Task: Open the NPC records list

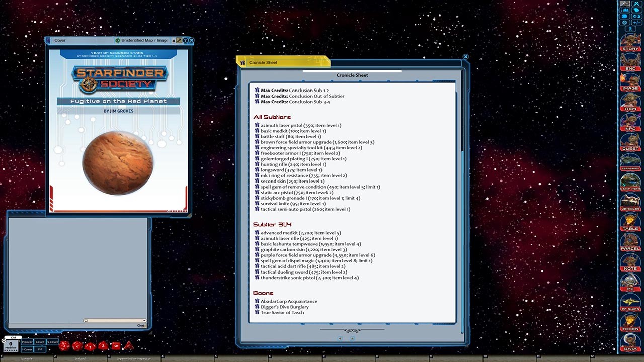Action: pyautogui.click(x=630, y=122)
